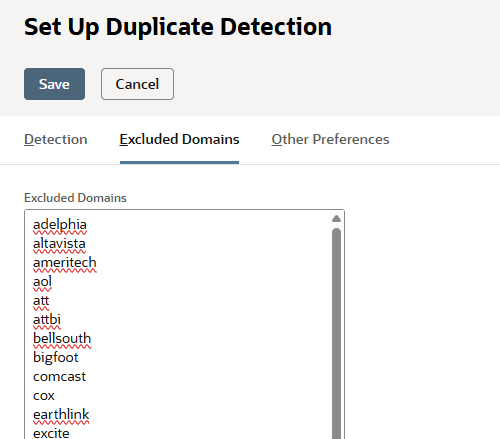Image resolution: width=500 pixels, height=439 pixels.
Task: Click 'adelphia' in the domains list
Action: (x=60, y=225)
